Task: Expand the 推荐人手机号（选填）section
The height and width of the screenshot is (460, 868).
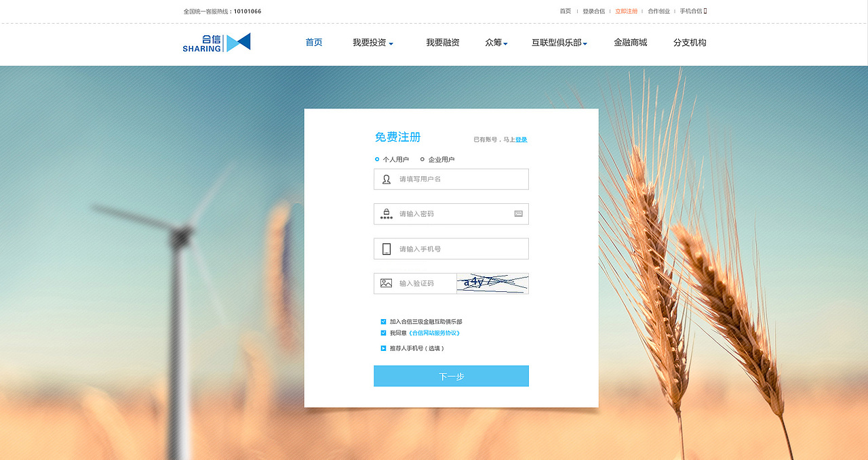Action: click(x=383, y=348)
